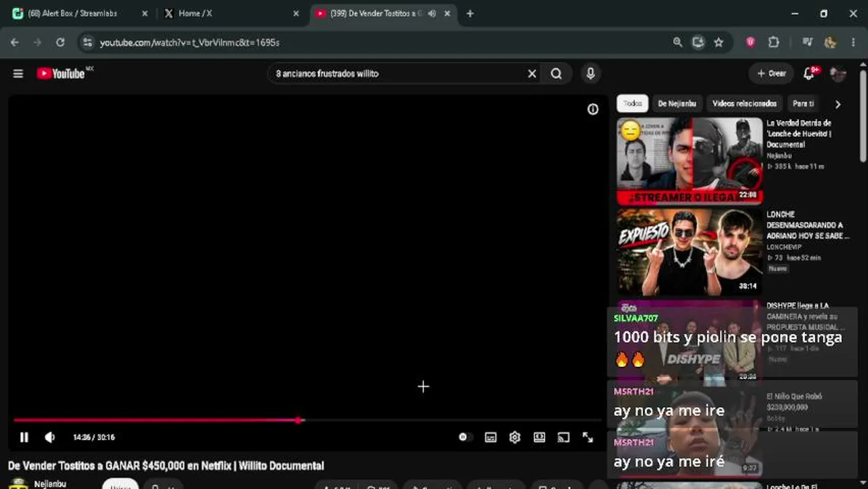View site information icon in address bar
Image resolution: width=868 pixels, height=489 pixels.
(86, 42)
